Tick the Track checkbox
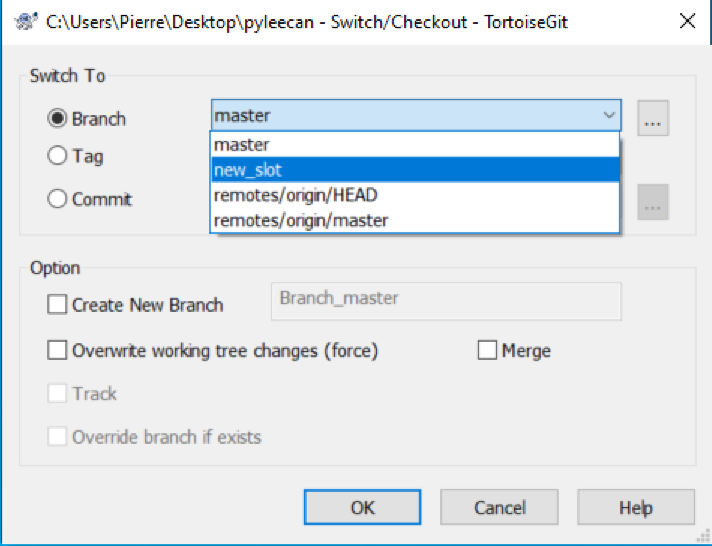712x546 pixels. (x=57, y=393)
